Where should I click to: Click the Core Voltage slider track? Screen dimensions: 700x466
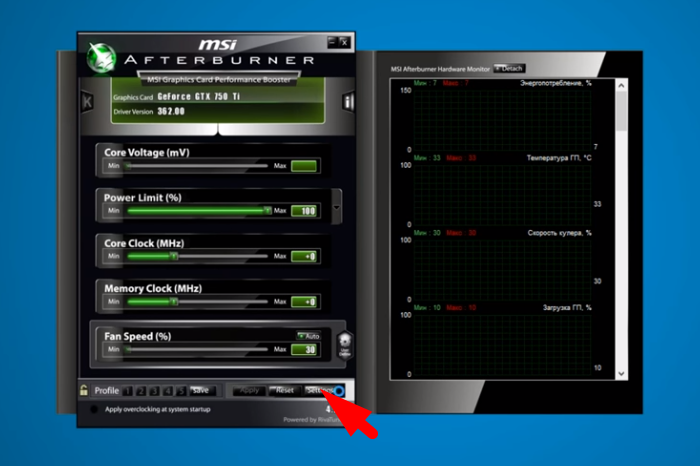(196, 166)
